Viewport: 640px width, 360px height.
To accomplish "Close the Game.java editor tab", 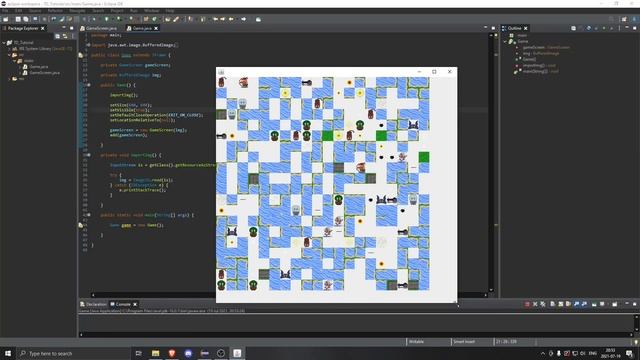I will coord(156,28).
